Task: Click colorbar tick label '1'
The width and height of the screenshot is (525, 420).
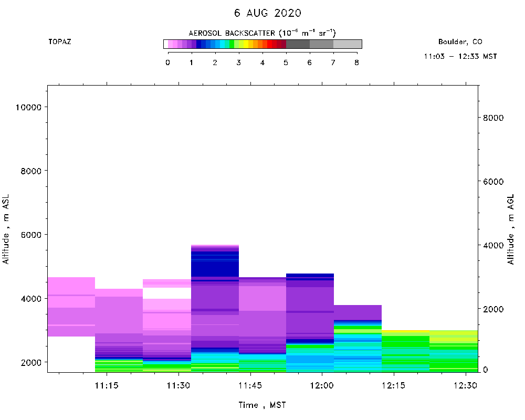Action: point(191,62)
